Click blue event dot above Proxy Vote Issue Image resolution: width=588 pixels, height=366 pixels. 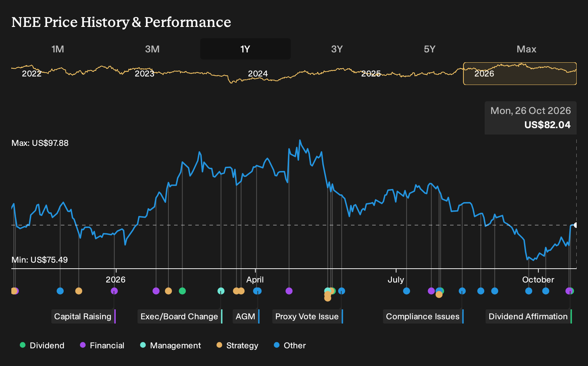[x=341, y=291]
